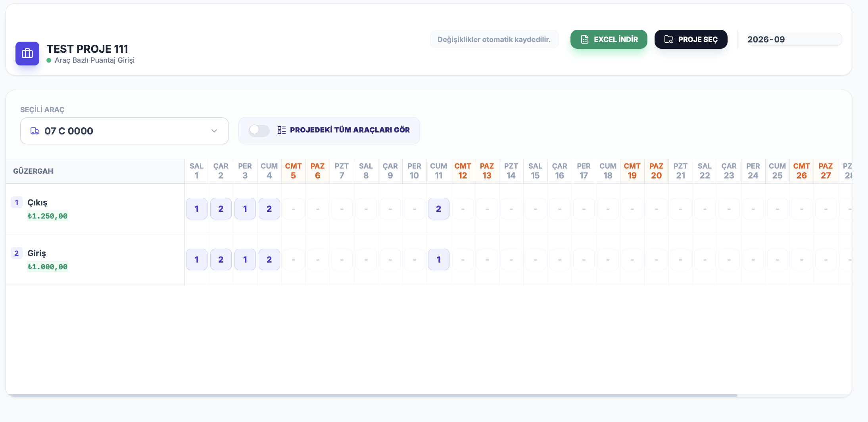The width and height of the screenshot is (868, 422).
Task: Click the folder search icon on Proje Seç
Action: (669, 39)
